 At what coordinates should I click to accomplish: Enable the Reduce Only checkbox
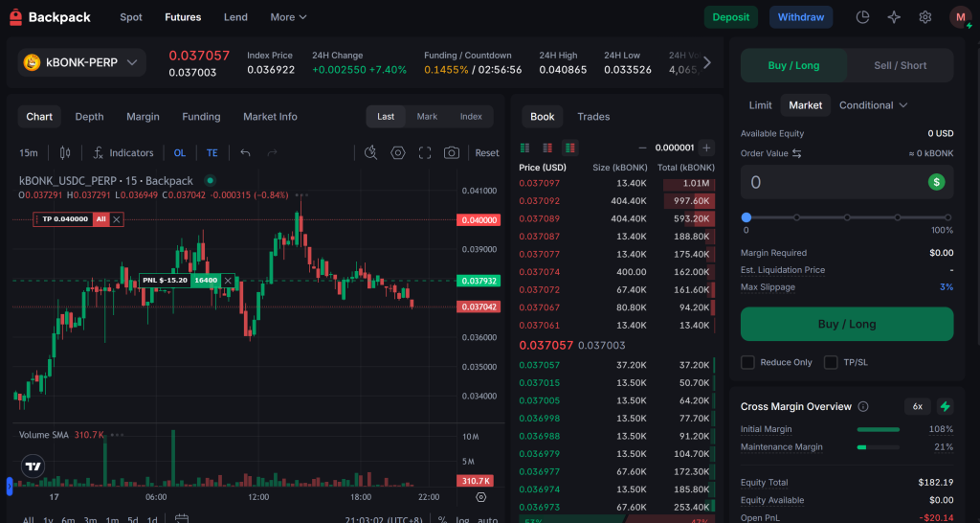click(746, 362)
